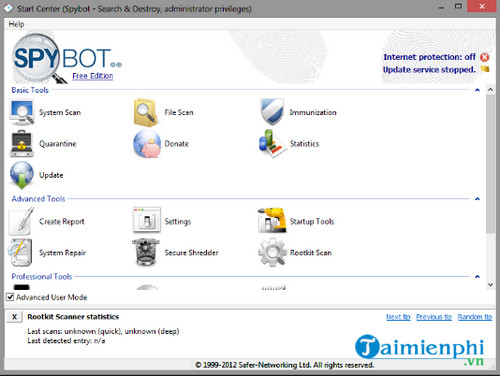This screenshot has height=376, width=500.
Task: Click the Last detected entry: n/a line
Action: click(x=66, y=341)
